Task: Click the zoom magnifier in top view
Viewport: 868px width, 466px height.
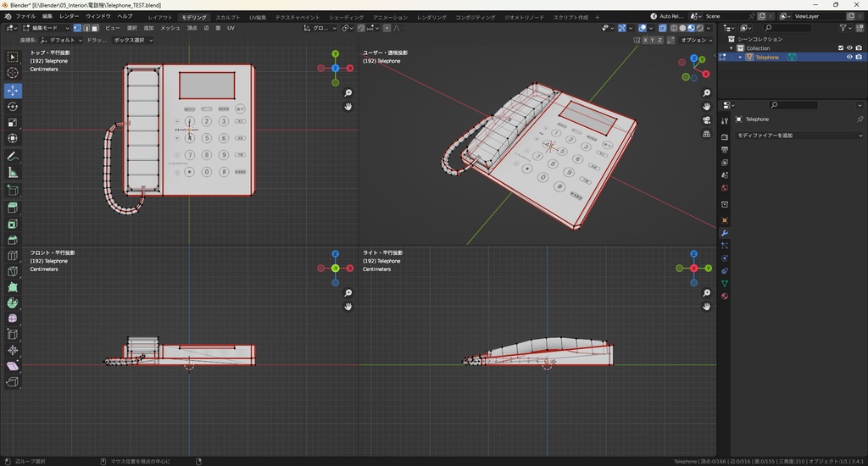Action: click(x=348, y=93)
